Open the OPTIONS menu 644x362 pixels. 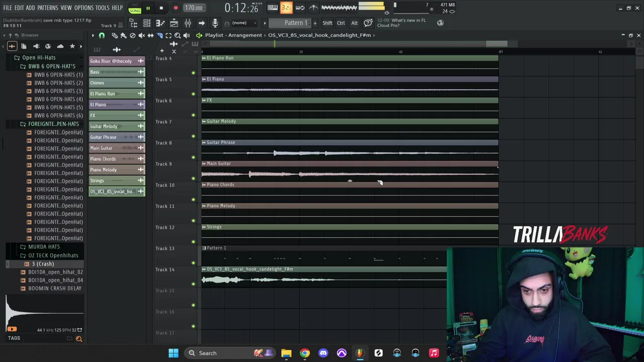(84, 8)
